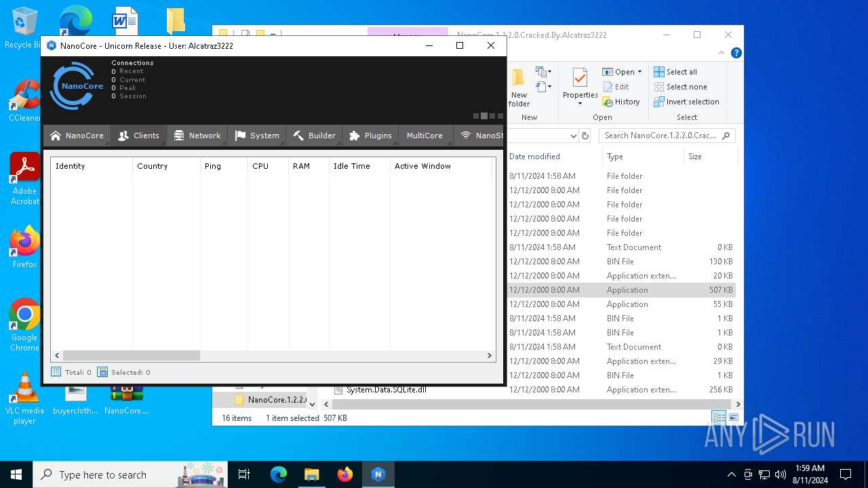Viewport: 868px width, 488px height.
Task: Click the highlighted square page indicator
Action: pyautogui.click(x=484, y=116)
